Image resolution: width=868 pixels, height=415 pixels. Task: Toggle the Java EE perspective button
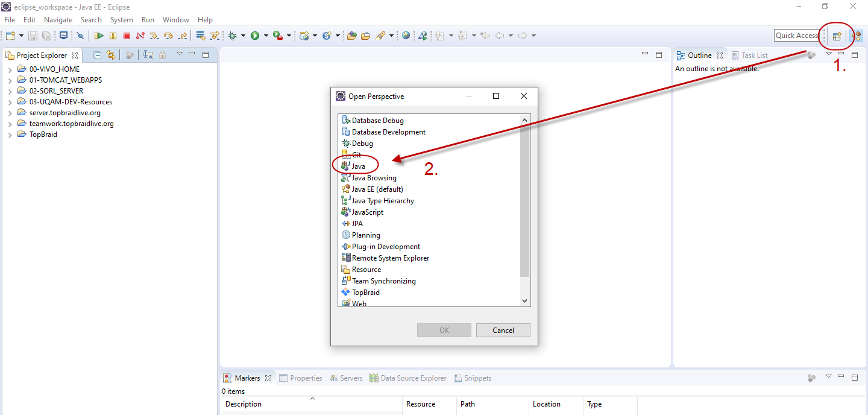pyautogui.click(x=857, y=36)
